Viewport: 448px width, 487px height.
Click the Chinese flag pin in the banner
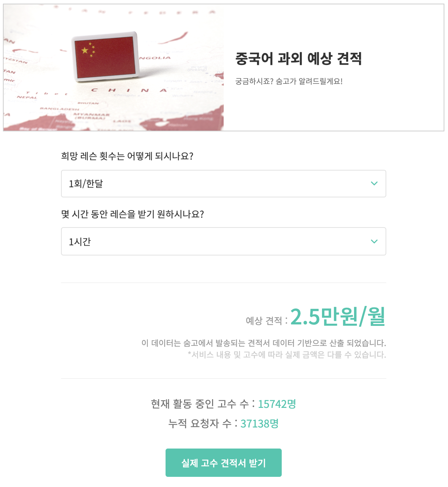click(x=106, y=56)
